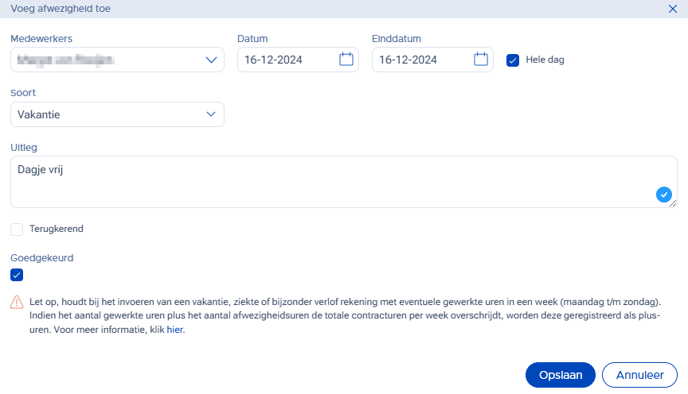Expand the Medewerkers dropdown chevron
This screenshot has height=394, width=688.
coord(211,60)
